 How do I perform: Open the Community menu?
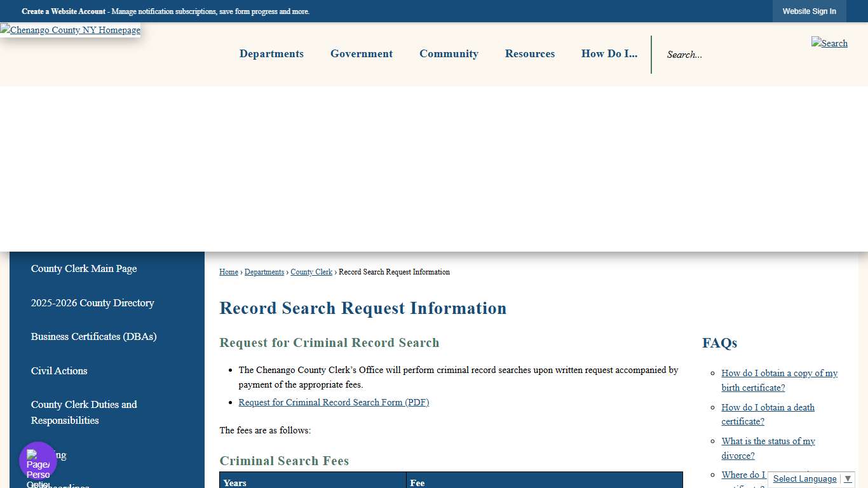click(x=449, y=54)
